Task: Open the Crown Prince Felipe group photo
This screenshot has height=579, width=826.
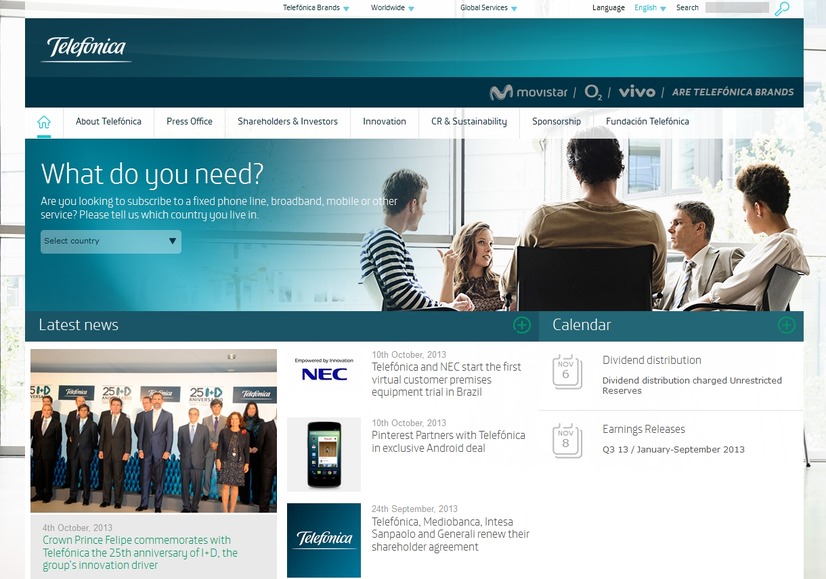Action: coord(153,431)
